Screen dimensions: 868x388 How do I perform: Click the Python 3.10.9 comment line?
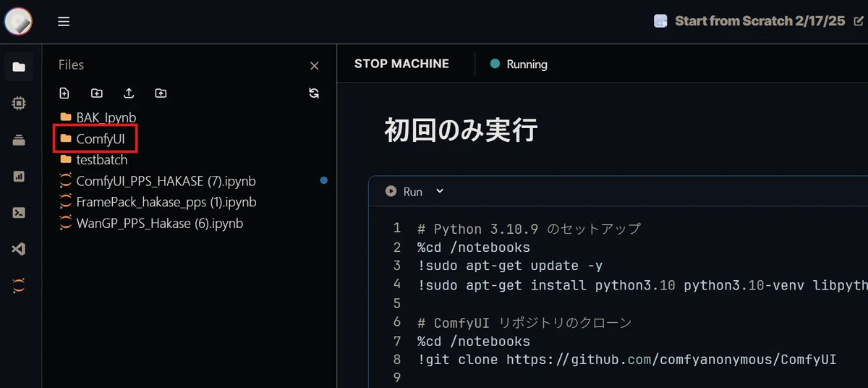(x=529, y=229)
